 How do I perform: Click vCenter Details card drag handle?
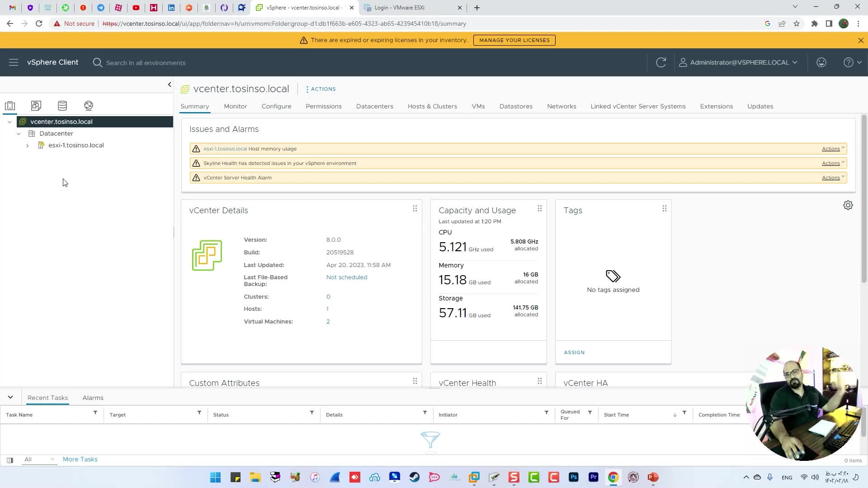[415, 208]
